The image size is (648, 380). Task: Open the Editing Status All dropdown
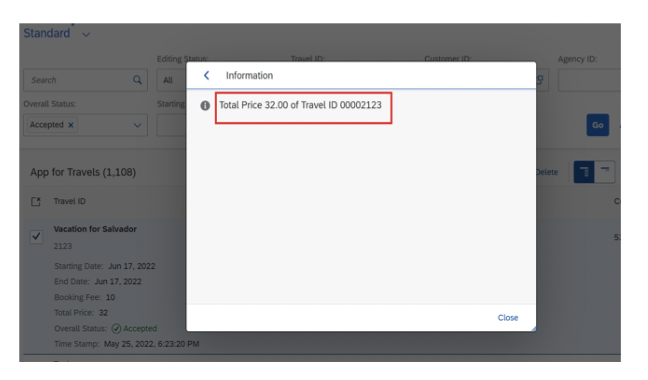click(x=171, y=80)
